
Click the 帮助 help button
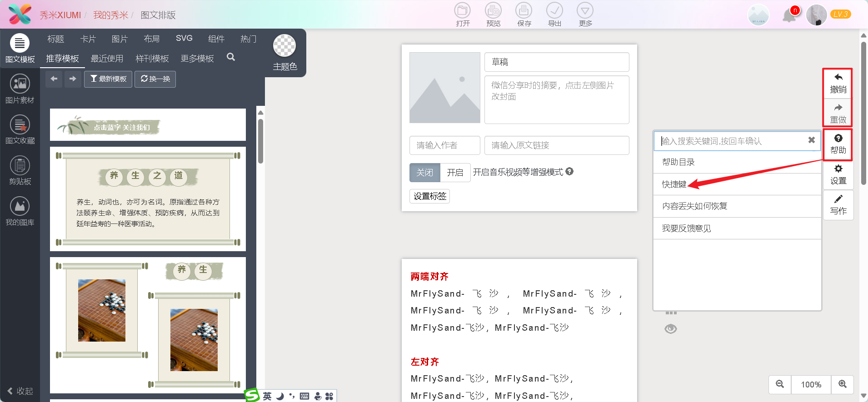point(838,144)
